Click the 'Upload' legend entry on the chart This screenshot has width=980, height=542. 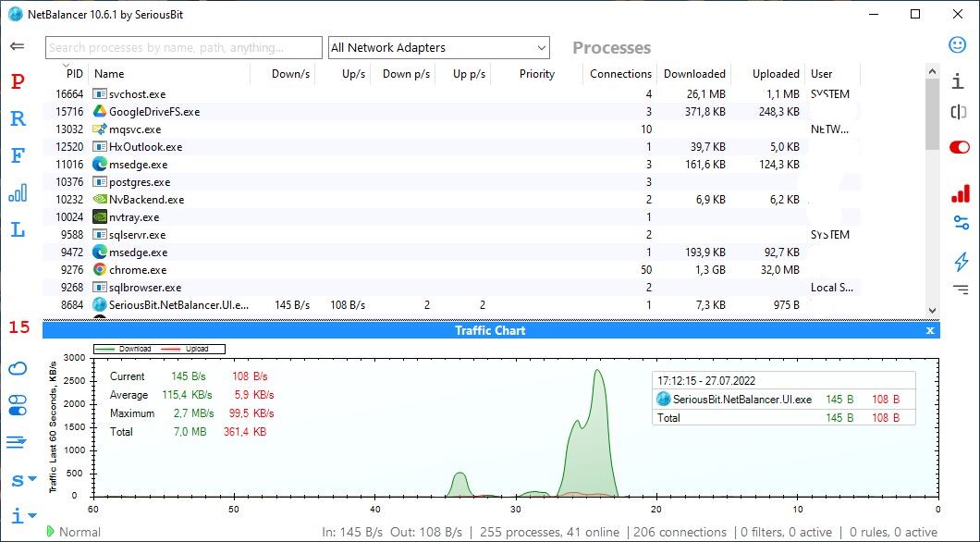tap(184, 349)
